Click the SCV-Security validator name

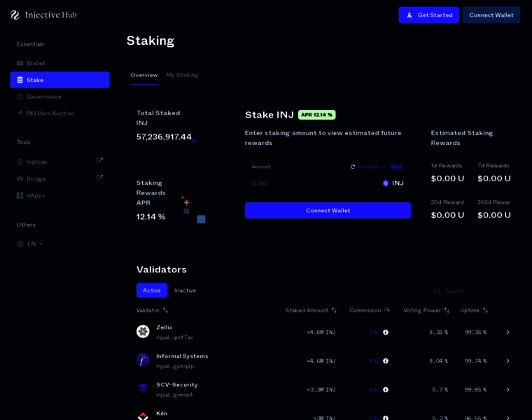(x=177, y=385)
